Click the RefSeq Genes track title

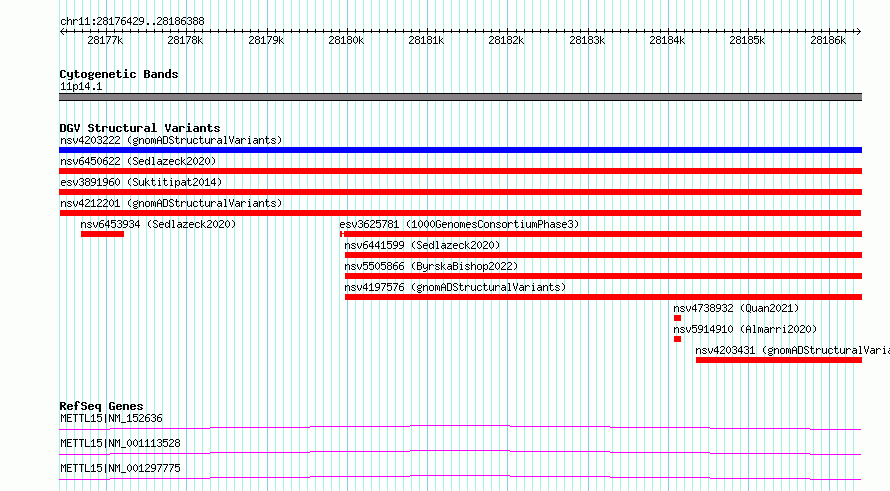pos(101,406)
